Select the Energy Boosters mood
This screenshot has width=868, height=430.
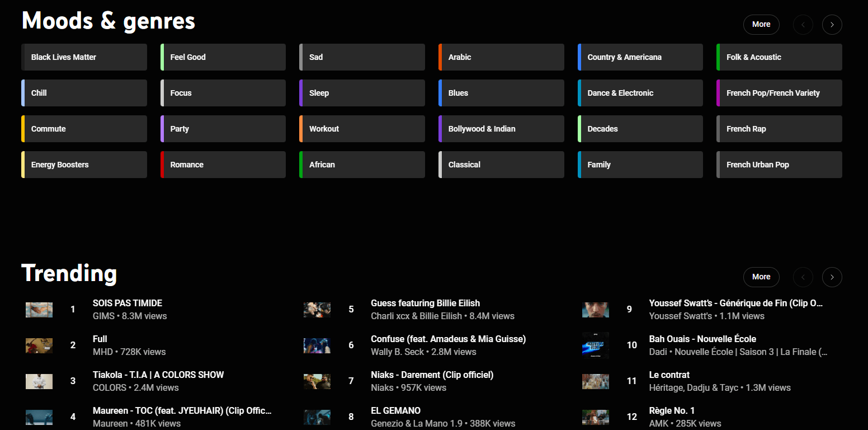coord(83,165)
